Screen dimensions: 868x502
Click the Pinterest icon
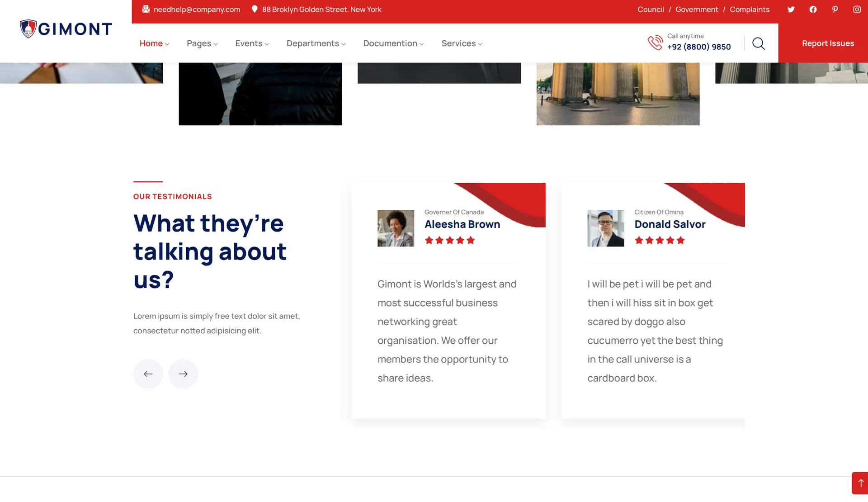pyautogui.click(x=835, y=9)
